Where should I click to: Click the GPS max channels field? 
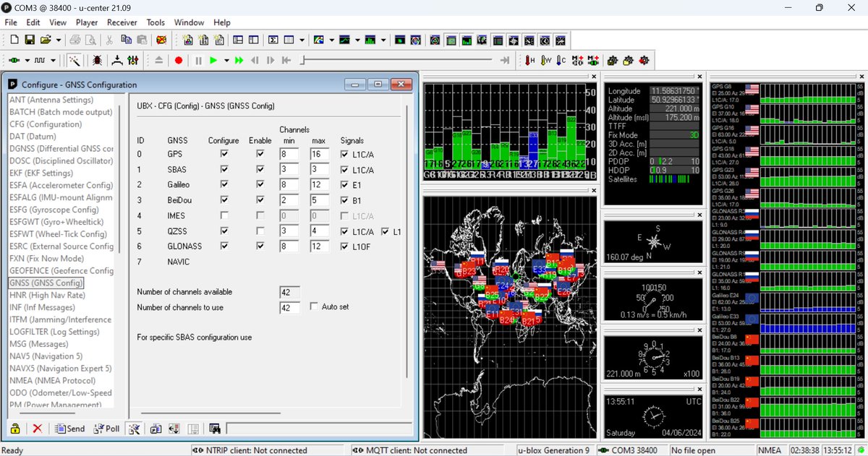click(x=319, y=154)
